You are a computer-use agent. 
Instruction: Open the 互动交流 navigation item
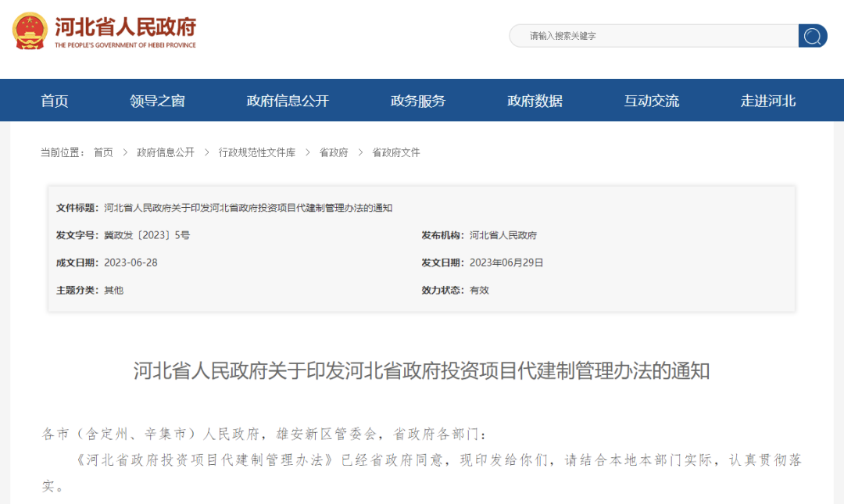pos(651,101)
